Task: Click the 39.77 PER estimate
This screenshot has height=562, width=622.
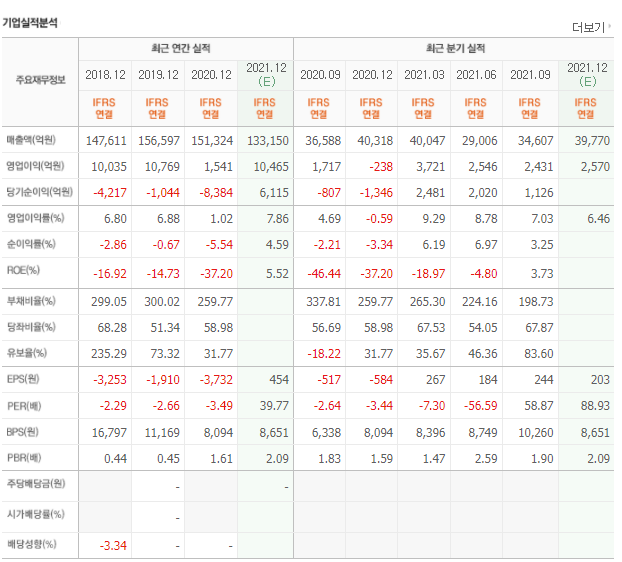Action: point(274,406)
